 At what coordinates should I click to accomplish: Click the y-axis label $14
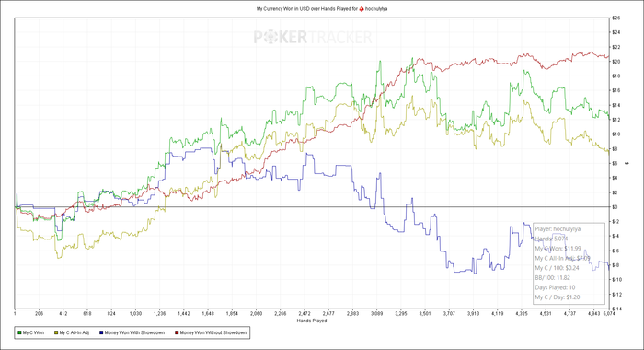pos(616,105)
